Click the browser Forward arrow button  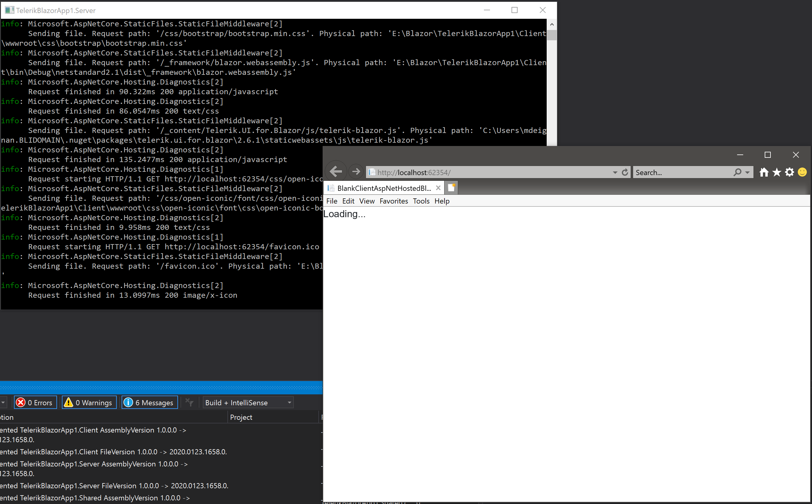[356, 172]
